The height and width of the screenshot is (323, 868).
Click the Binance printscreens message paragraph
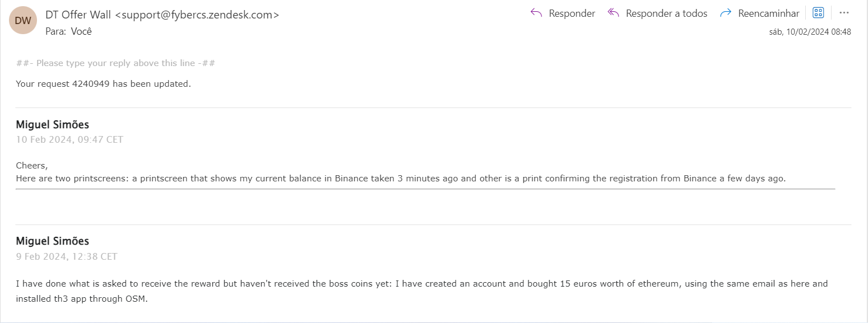(x=401, y=172)
